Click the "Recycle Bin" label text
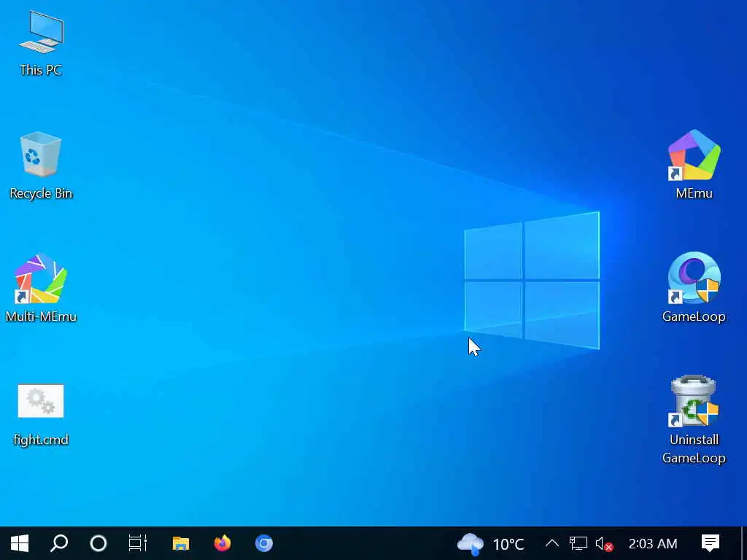The image size is (747, 560). pyautogui.click(x=41, y=193)
